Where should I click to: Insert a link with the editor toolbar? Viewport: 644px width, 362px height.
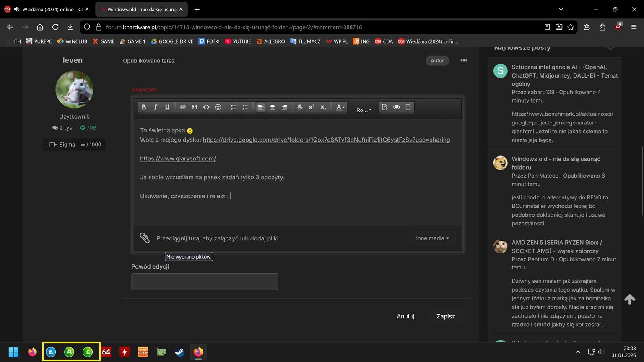pyautogui.click(x=182, y=107)
